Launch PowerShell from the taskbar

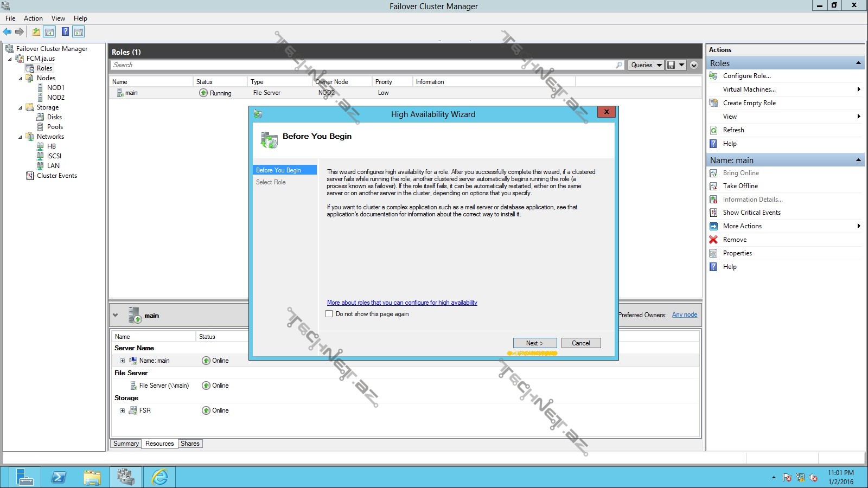pos(58,477)
